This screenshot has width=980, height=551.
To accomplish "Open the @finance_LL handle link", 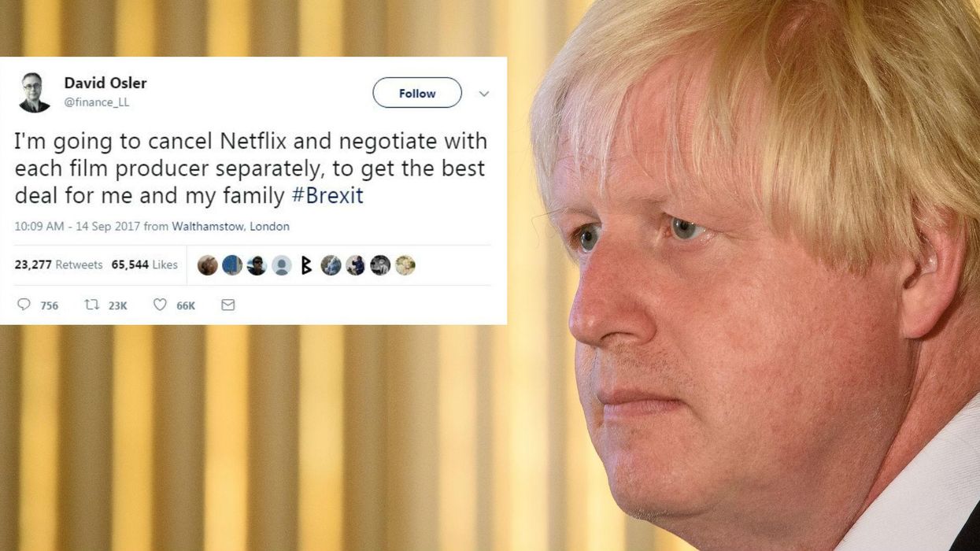I will tap(96, 102).
